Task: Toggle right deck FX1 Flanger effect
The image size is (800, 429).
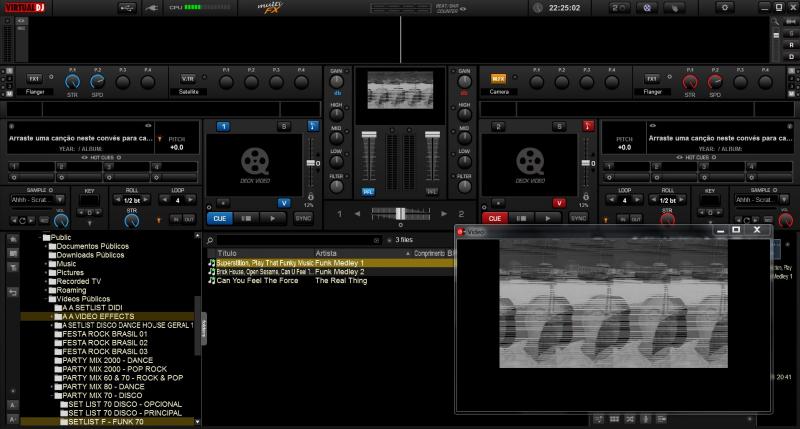Action: coord(652,79)
